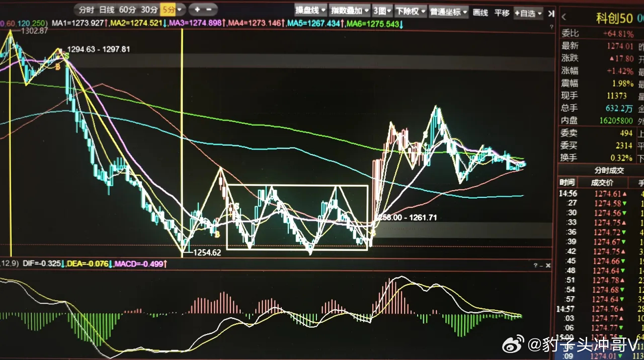The width and height of the screenshot is (644, 360).
Task: Click the "+" zoom-in toolbar icon
Action: 197,9
